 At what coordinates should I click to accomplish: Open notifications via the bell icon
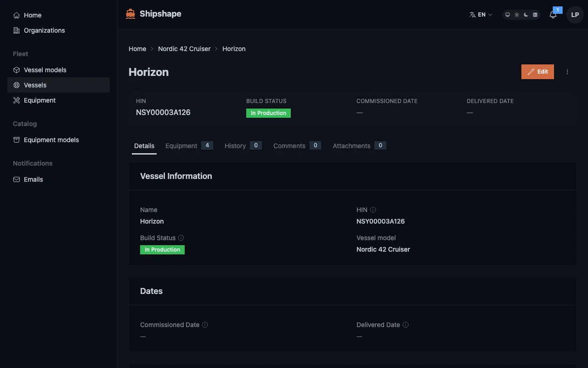(x=553, y=15)
